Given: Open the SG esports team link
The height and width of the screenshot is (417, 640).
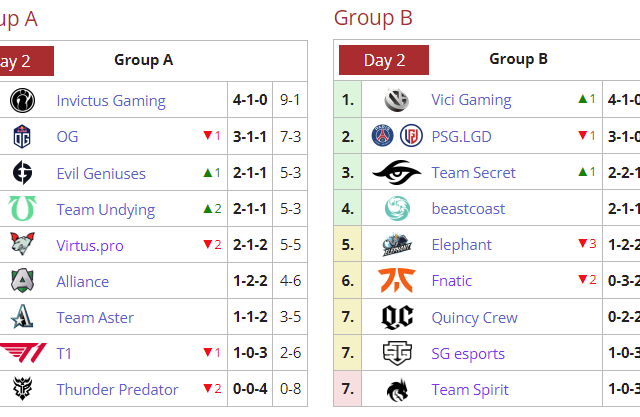Looking at the screenshot, I should [468, 354].
